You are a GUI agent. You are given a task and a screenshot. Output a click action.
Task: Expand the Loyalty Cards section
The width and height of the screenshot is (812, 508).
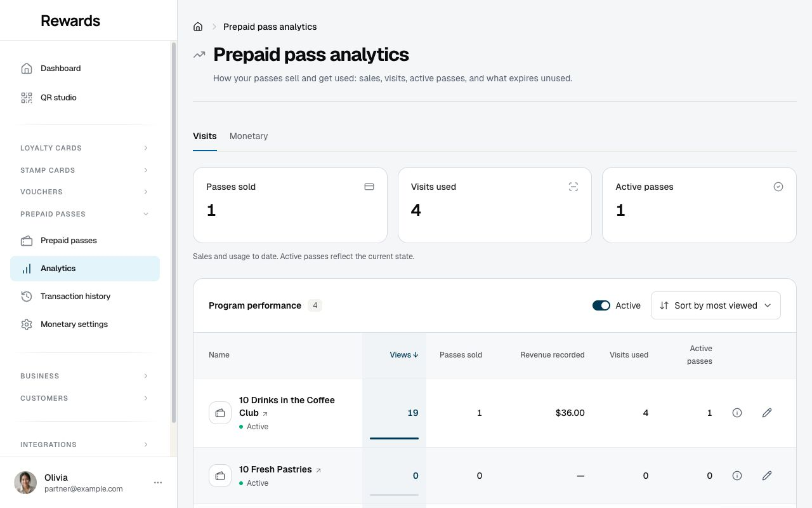85,148
